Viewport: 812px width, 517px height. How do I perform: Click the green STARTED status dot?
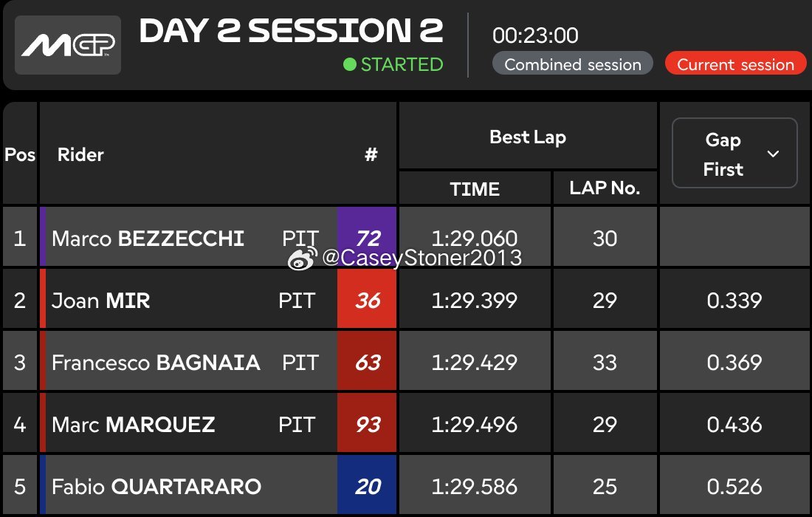[x=350, y=65]
